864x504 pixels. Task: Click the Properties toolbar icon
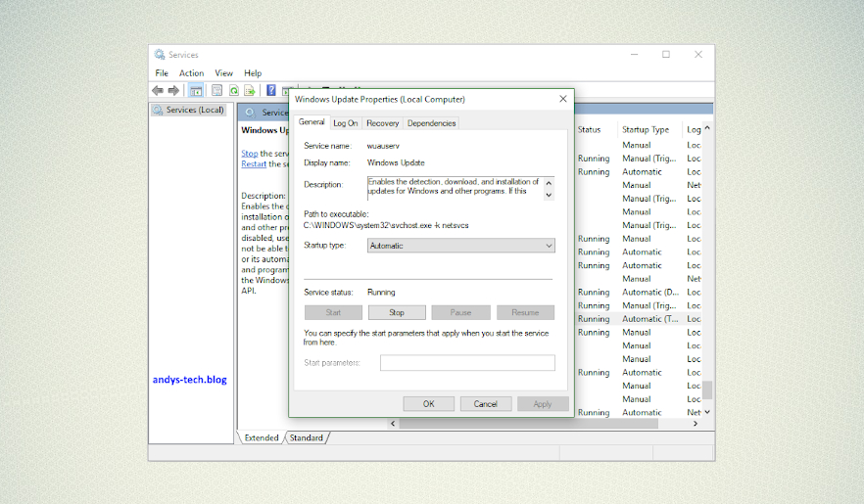pos(216,90)
